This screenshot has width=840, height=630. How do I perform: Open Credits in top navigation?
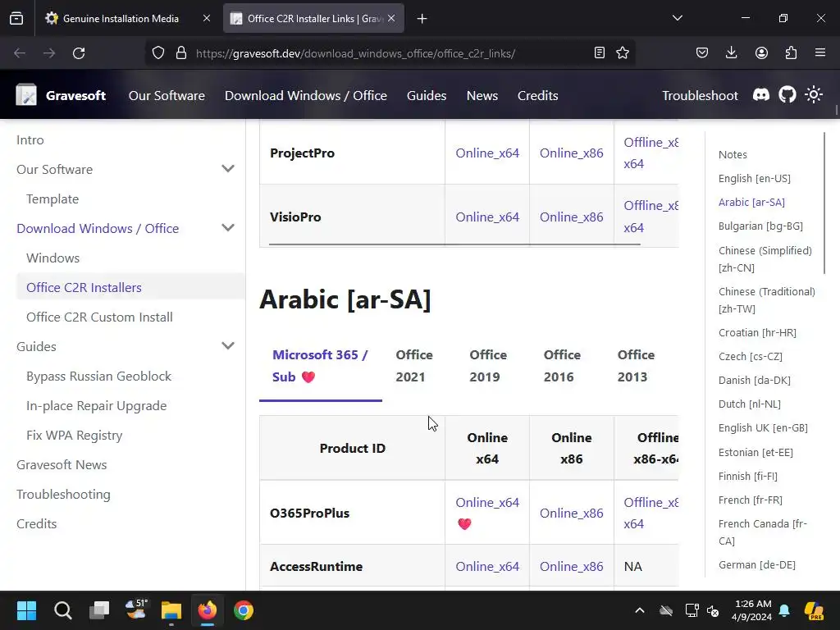click(x=538, y=95)
